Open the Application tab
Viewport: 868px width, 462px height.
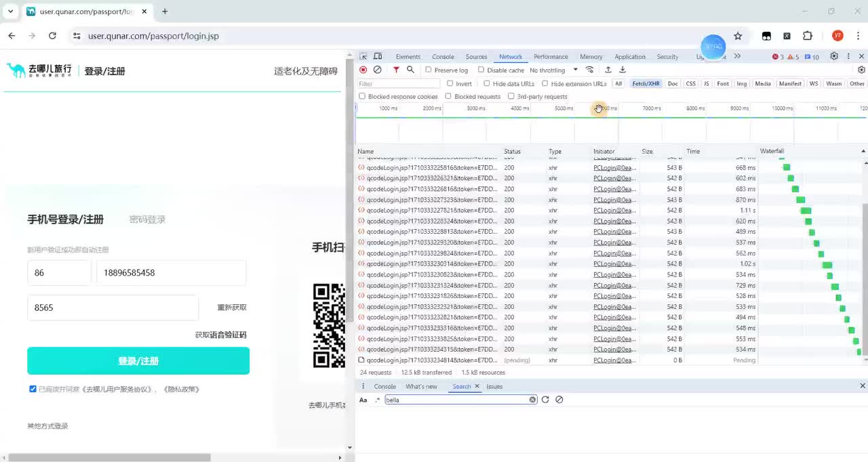coord(630,57)
